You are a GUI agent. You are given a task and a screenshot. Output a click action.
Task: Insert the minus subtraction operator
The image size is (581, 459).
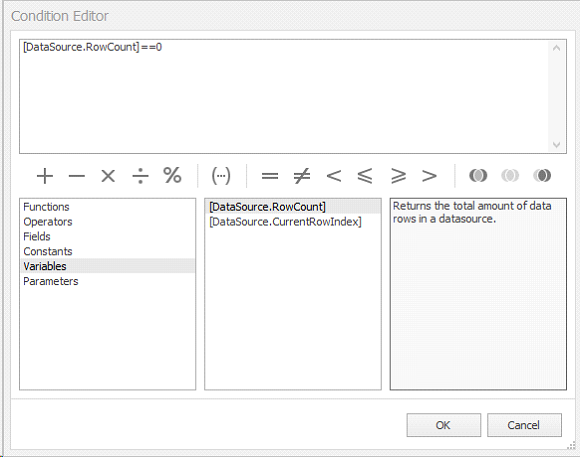(77, 176)
